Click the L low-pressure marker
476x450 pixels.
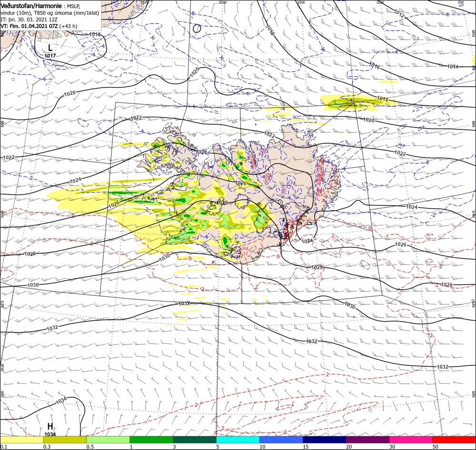point(50,48)
